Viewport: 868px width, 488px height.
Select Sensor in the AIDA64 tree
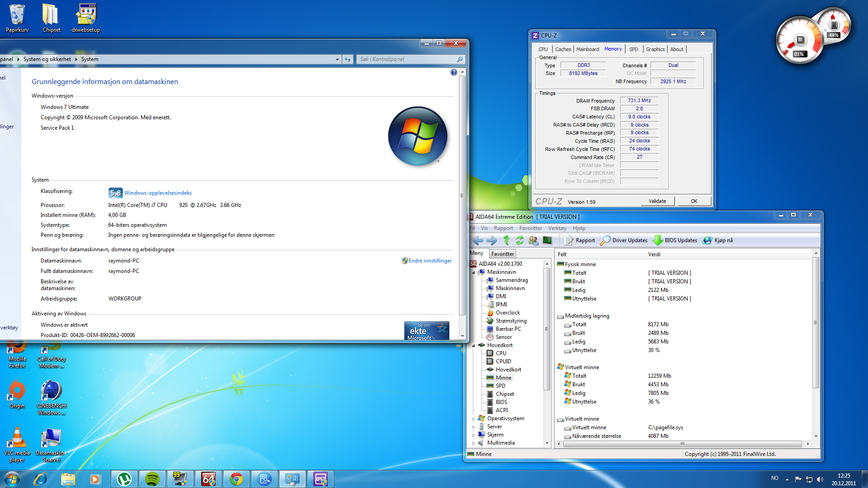(x=504, y=337)
